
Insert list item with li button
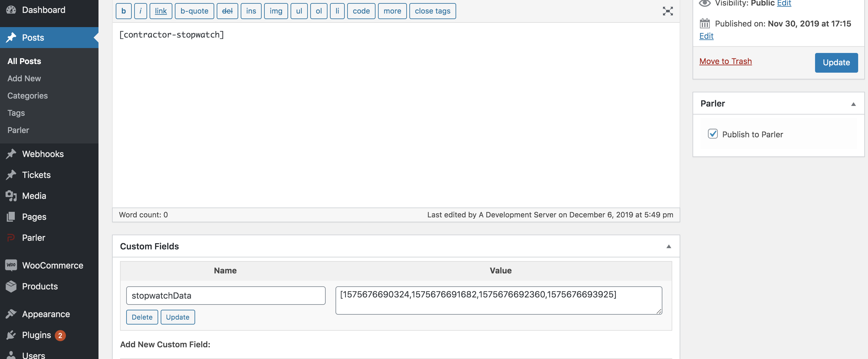click(x=337, y=11)
